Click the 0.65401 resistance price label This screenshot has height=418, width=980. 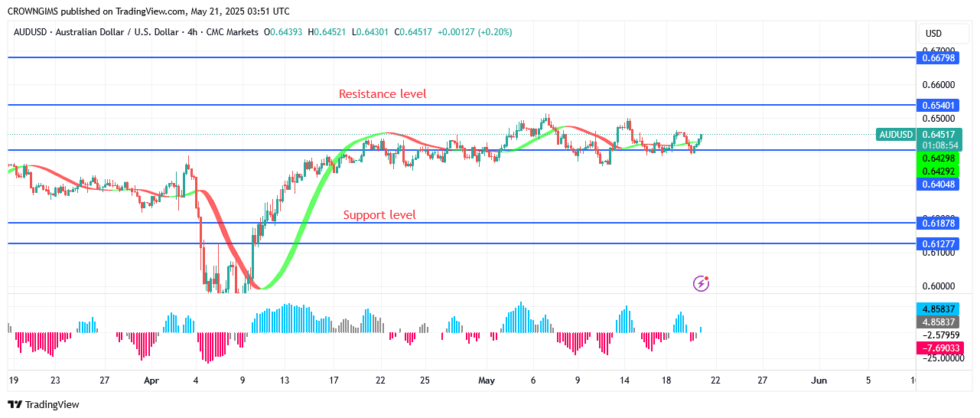point(937,105)
